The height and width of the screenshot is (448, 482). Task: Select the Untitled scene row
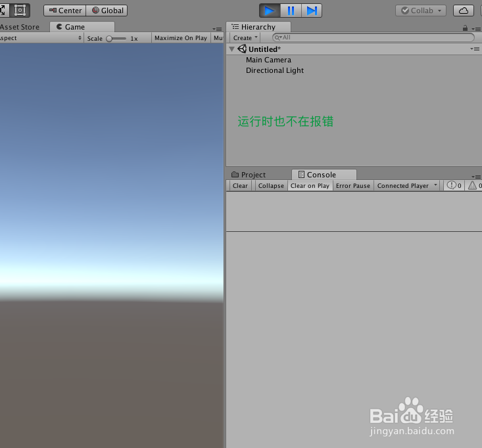click(354, 49)
